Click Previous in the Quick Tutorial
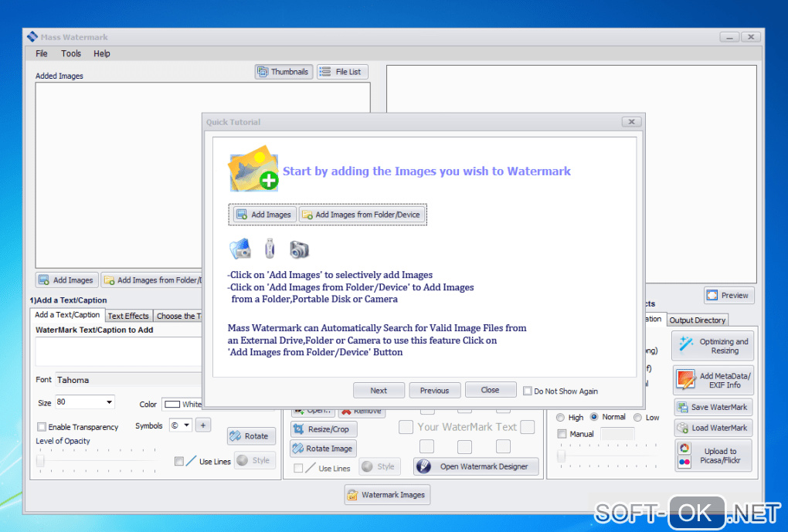This screenshot has height=532, width=788. pyautogui.click(x=434, y=391)
